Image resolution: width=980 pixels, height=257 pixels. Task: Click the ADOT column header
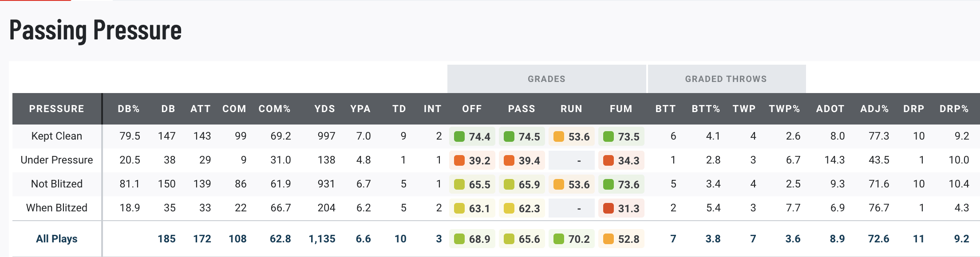pos(830,109)
